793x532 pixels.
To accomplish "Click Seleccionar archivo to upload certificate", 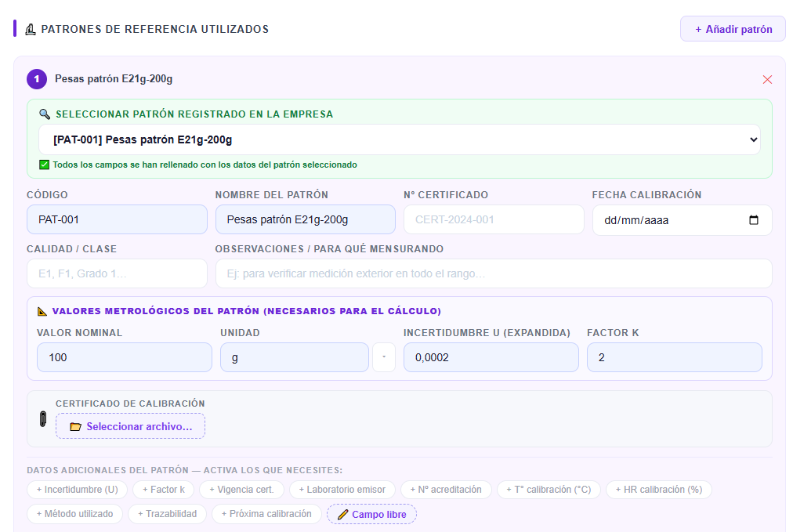I will point(131,426).
